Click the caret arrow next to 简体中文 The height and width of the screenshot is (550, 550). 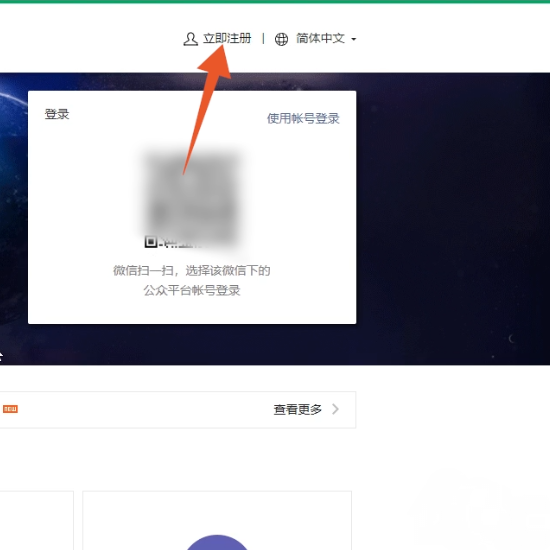(x=354, y=39)
